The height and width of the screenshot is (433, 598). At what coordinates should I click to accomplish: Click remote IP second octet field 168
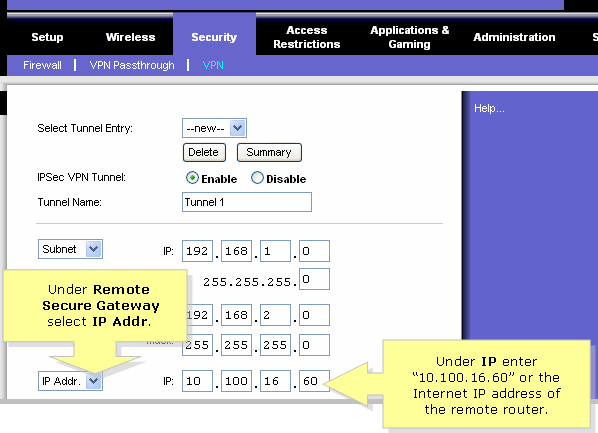pyautogui.click(x=236, y=315)
